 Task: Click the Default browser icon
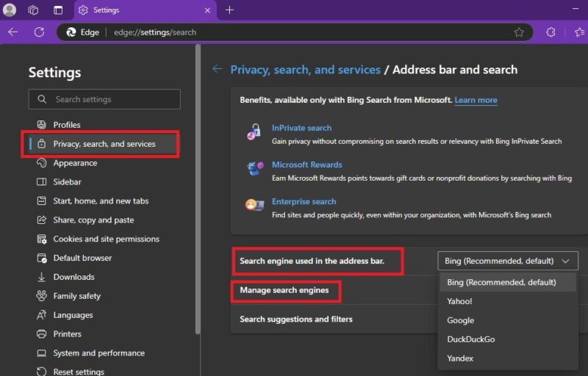(41, 258)
